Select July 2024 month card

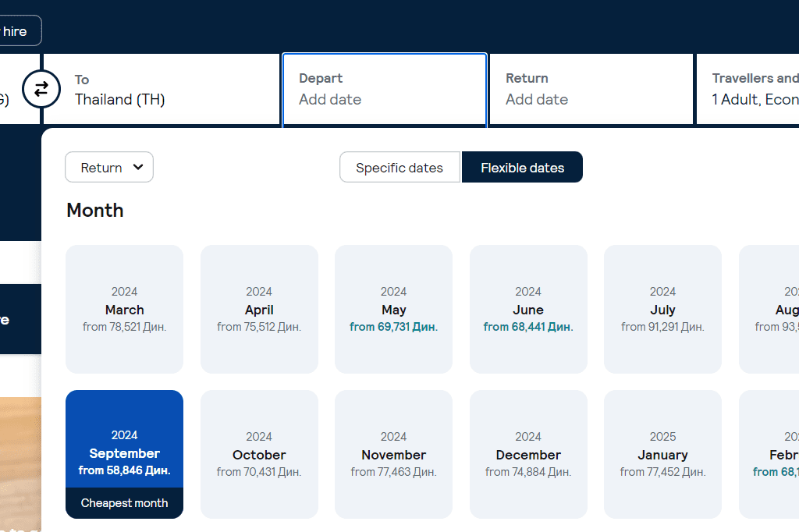(663, 310)
